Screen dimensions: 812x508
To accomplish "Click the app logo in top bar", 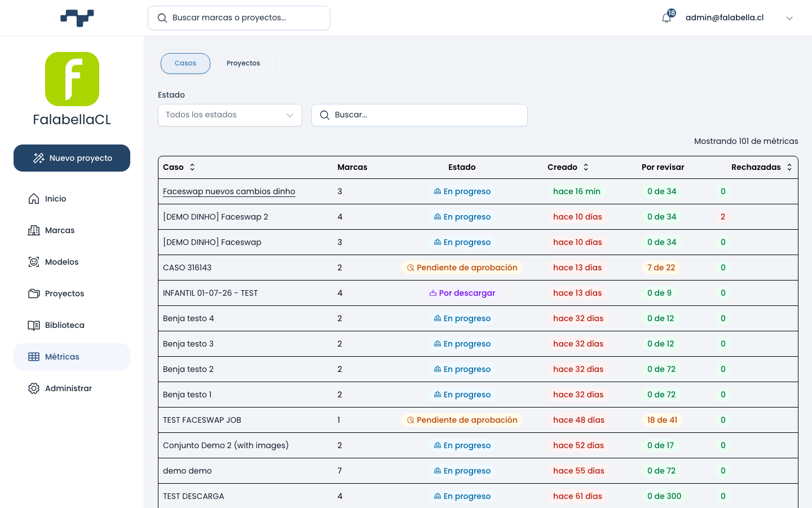I will (x=77, y=18).
